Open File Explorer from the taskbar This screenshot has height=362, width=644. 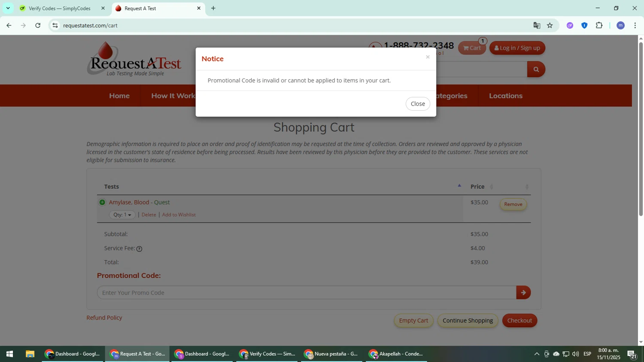(30, 354)
